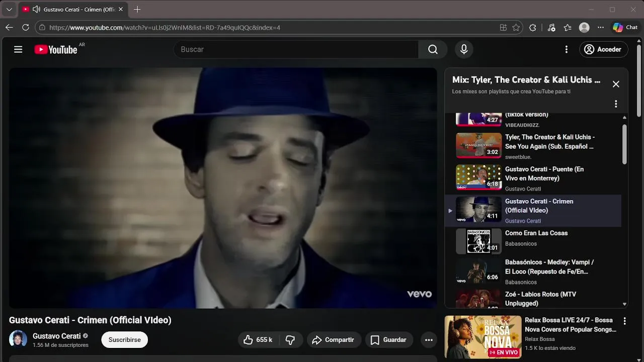
Task: Open Gustavo Cerati channel avatar
Action: point(18,339)
